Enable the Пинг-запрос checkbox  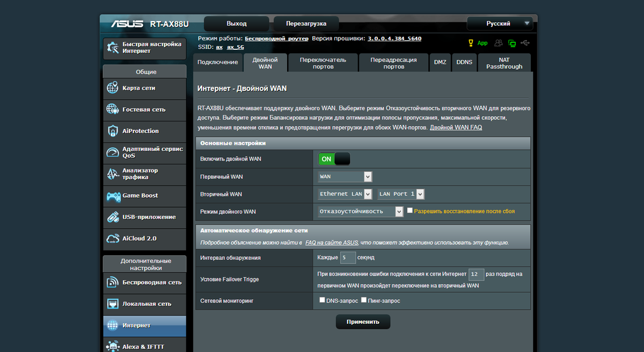(x=364, y=300)
